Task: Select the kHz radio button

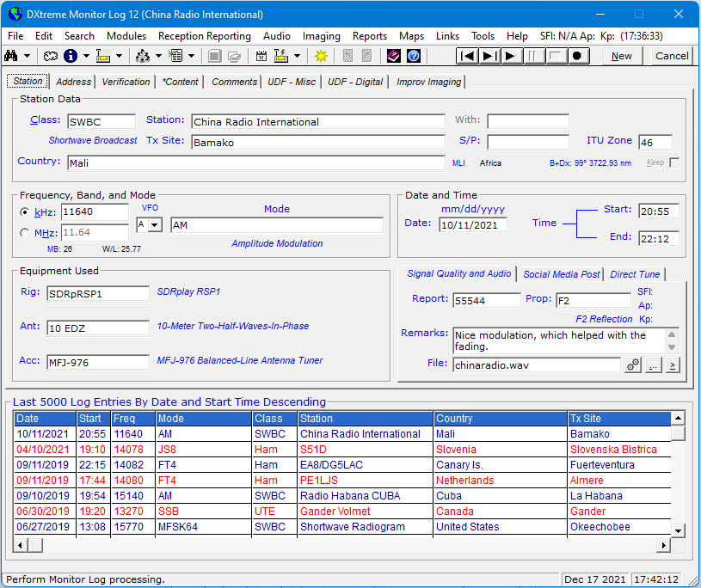Action: pyautogui.click(x=25, y=211)
